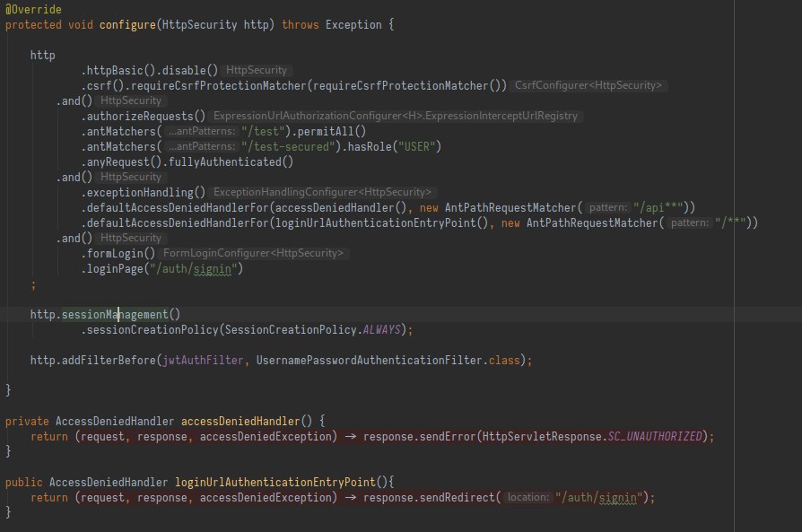The image size is (802, 532).
Task: Click loginUrlAuthenticationEntryPoint() argument call
Action: 381,223
